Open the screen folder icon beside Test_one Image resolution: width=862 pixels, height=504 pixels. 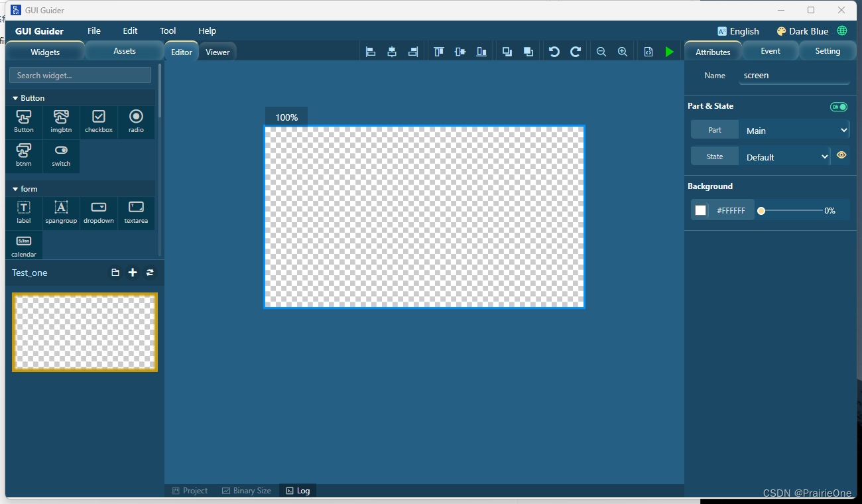115,273
